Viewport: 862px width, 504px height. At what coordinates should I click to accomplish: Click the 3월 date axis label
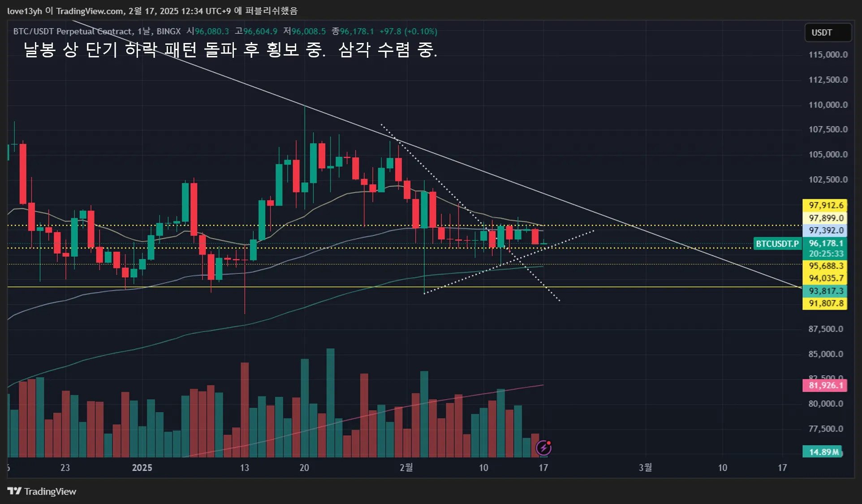(x=645, y=468)
